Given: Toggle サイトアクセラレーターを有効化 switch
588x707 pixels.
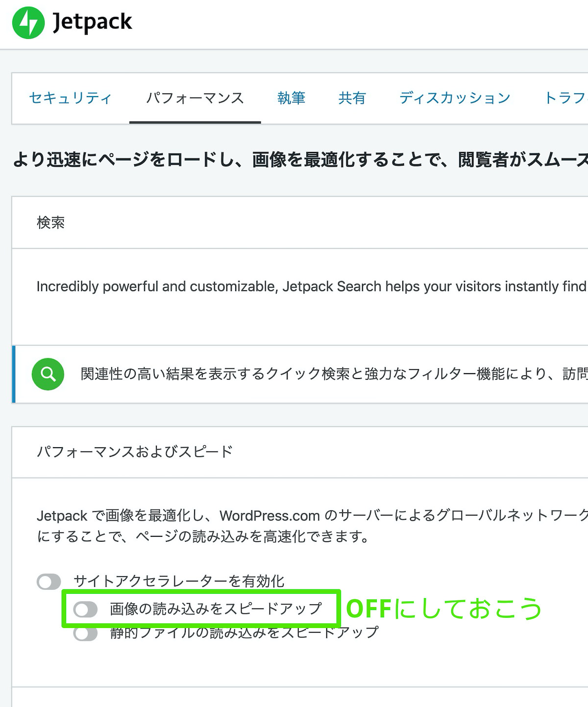Looking at the screenshot, I should pyautogui.click(x=49, y=582).
